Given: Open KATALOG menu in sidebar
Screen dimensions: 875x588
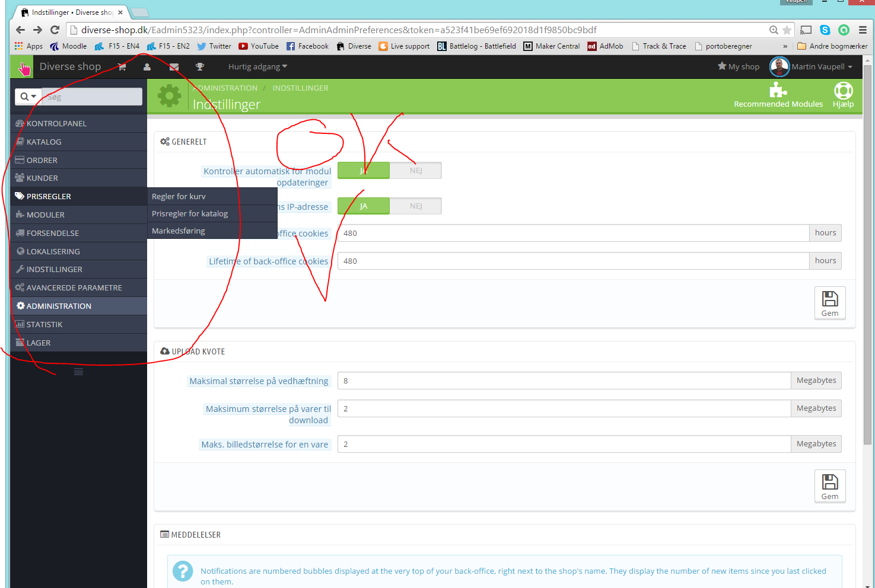Looking at the screenshot, I should (78, 142).
